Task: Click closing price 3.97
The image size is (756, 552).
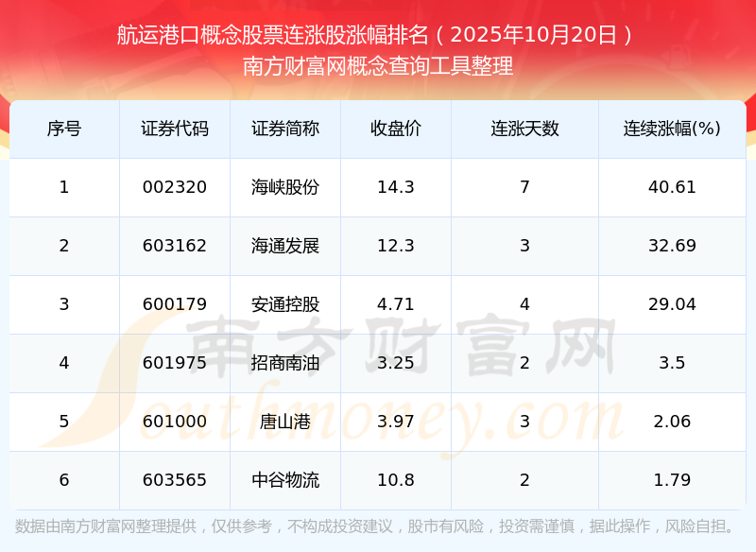Action: tap(396, 422)
